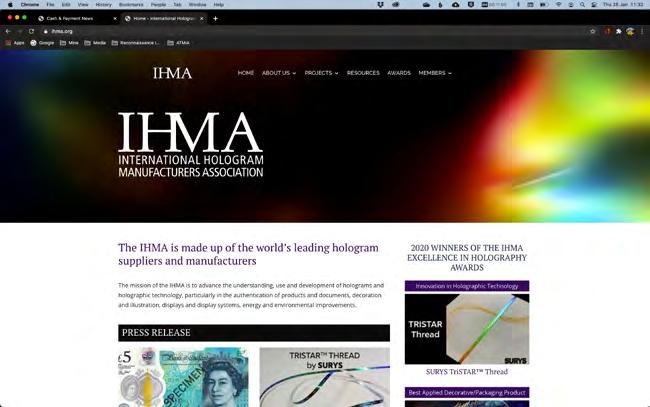650x407 pixels.
Task: Expand the MEMBERS navigation dropdown
Action: tap(435, 73)
